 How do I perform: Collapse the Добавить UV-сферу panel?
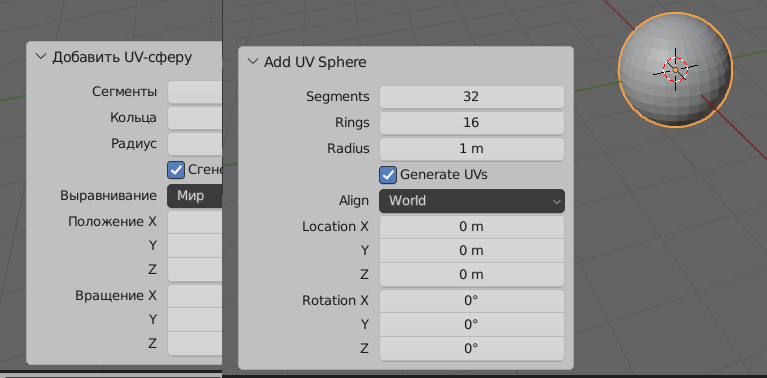41,57
